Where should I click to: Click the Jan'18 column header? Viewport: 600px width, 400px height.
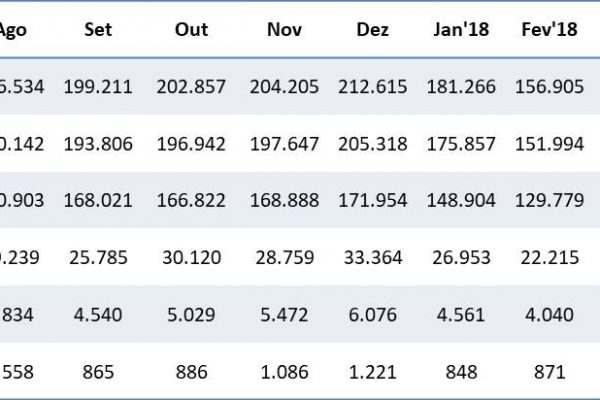[460, 30]
